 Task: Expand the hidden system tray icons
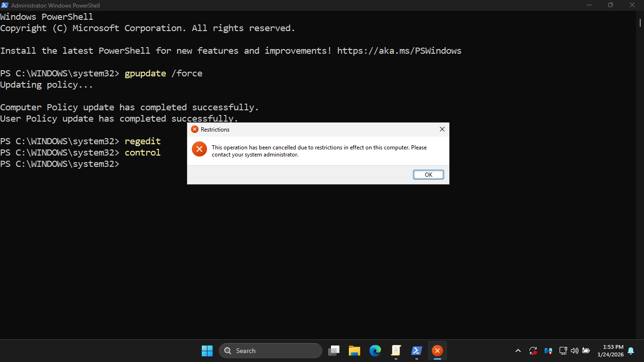pos(518,351)
